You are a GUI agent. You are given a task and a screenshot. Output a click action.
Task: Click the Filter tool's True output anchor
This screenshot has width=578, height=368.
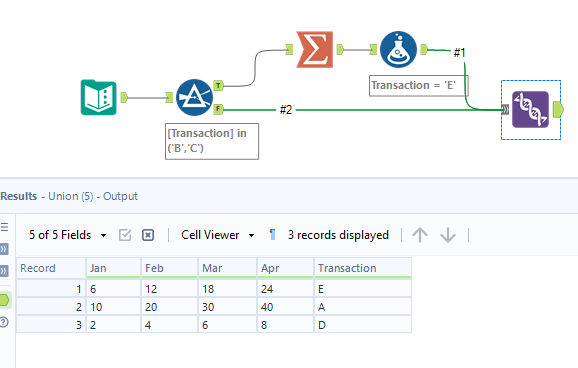click(x=218, y=86)
